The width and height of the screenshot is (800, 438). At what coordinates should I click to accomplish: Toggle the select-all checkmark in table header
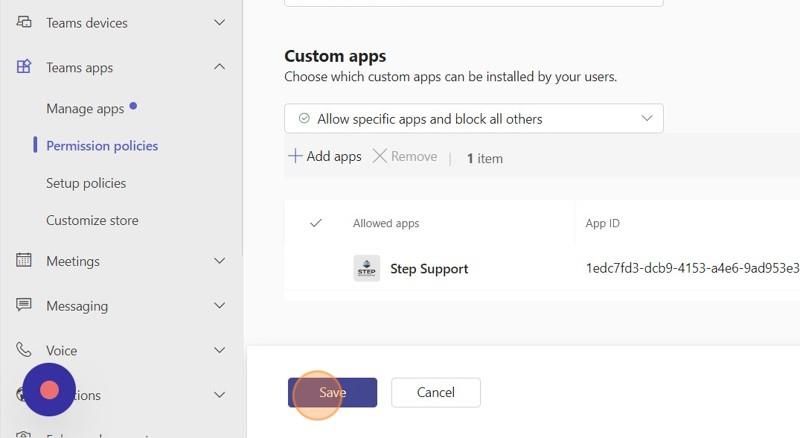316,223
